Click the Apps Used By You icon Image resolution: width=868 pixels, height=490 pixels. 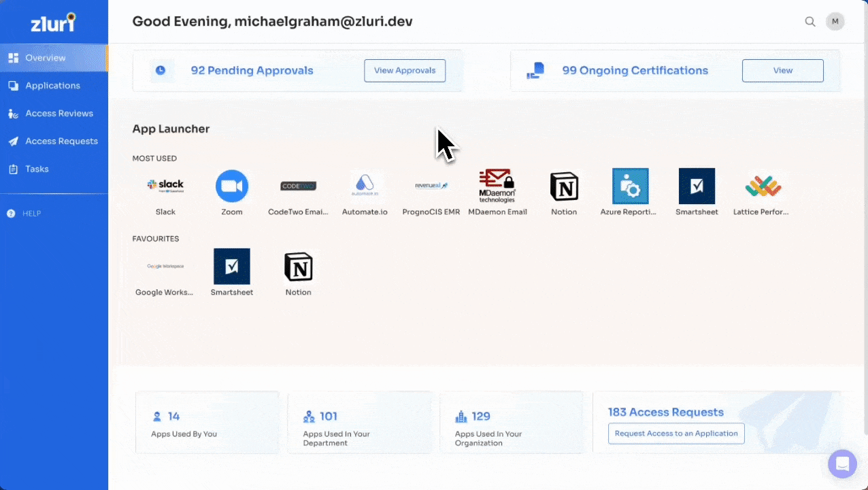(157, 416)
